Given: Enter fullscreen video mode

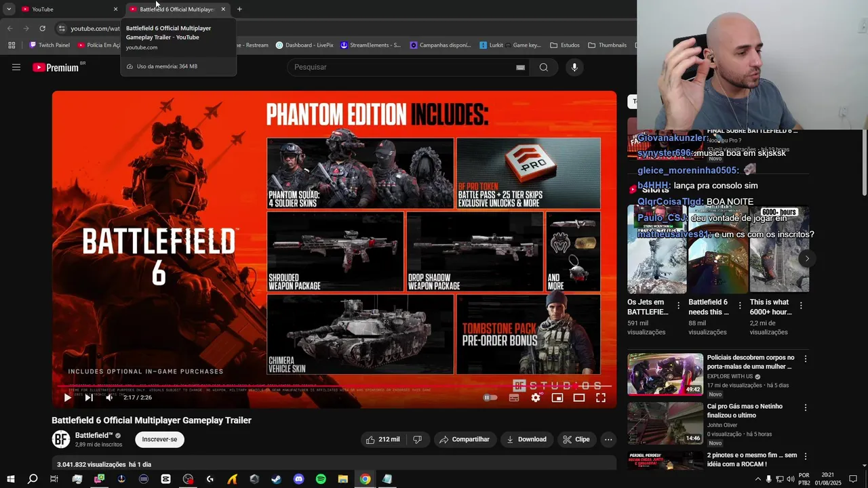Looking at the screenshot, I should click(601, 398).
